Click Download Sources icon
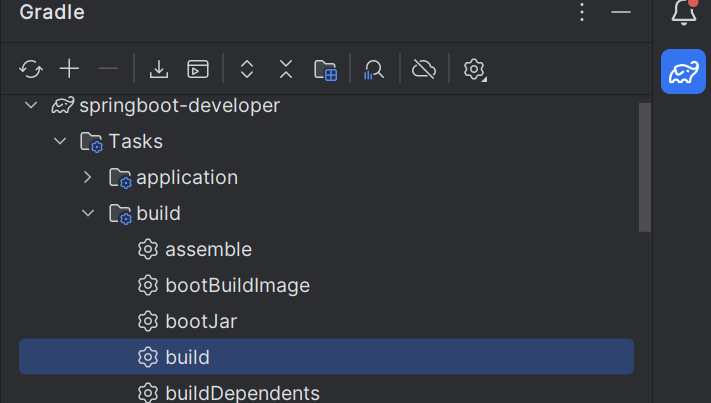This screenshot has height=403, width=711. [x=159, y=69]
